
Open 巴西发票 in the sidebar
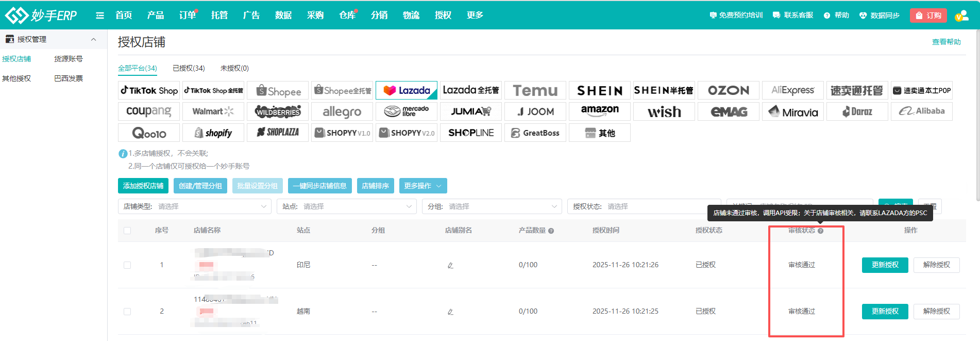[69, 78]
